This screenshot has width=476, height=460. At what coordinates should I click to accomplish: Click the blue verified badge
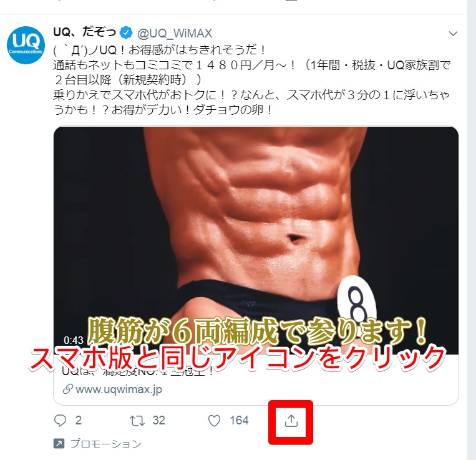(x=125, y=32)
